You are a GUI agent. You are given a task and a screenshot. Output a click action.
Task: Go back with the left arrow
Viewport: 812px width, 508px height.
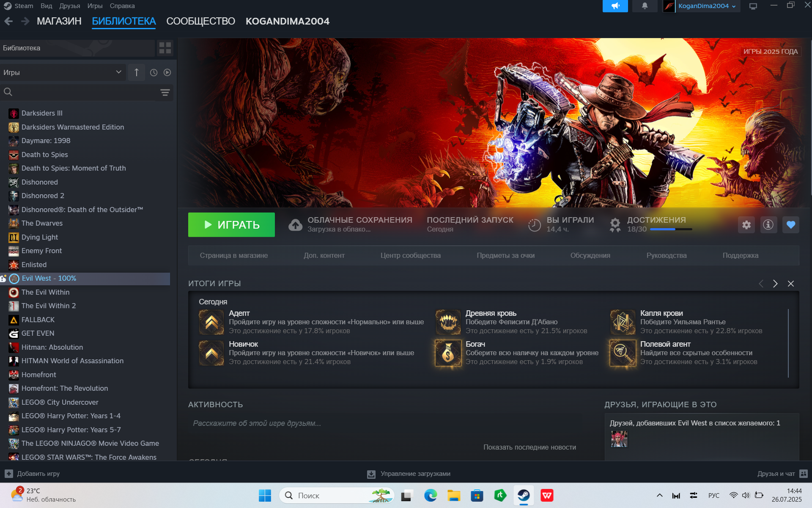pyautogui.click(x=8, y=21)
